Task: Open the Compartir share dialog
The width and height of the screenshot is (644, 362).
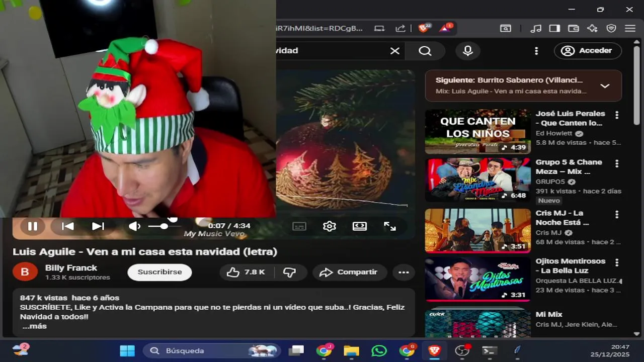Action: [350, 272]
